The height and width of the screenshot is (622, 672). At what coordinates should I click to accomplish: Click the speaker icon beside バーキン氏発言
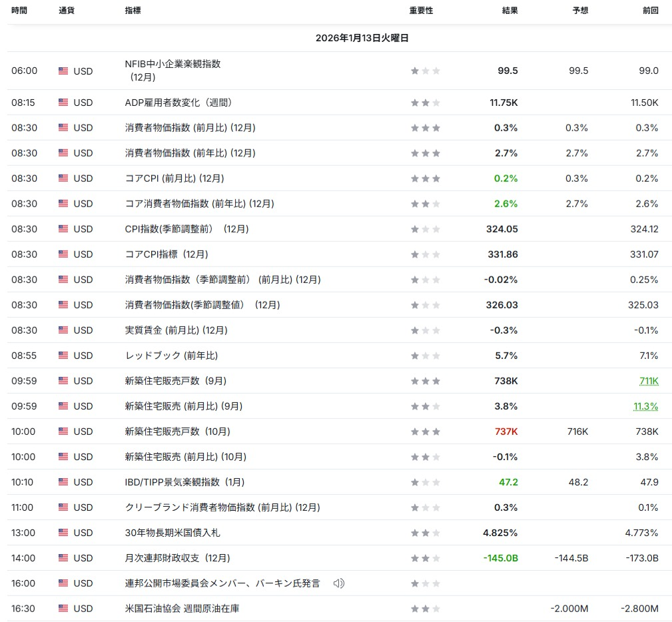pos(339,583)
